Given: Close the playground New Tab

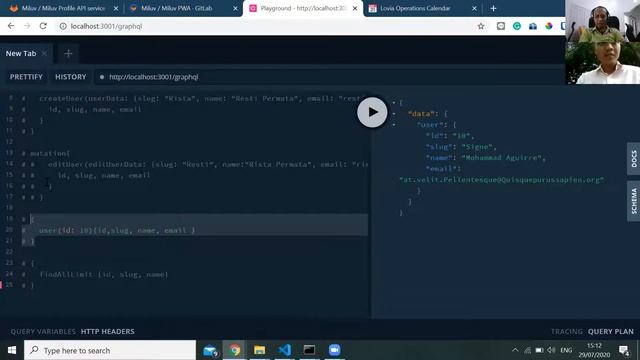Looking at the screenshot, I should 44,53.
